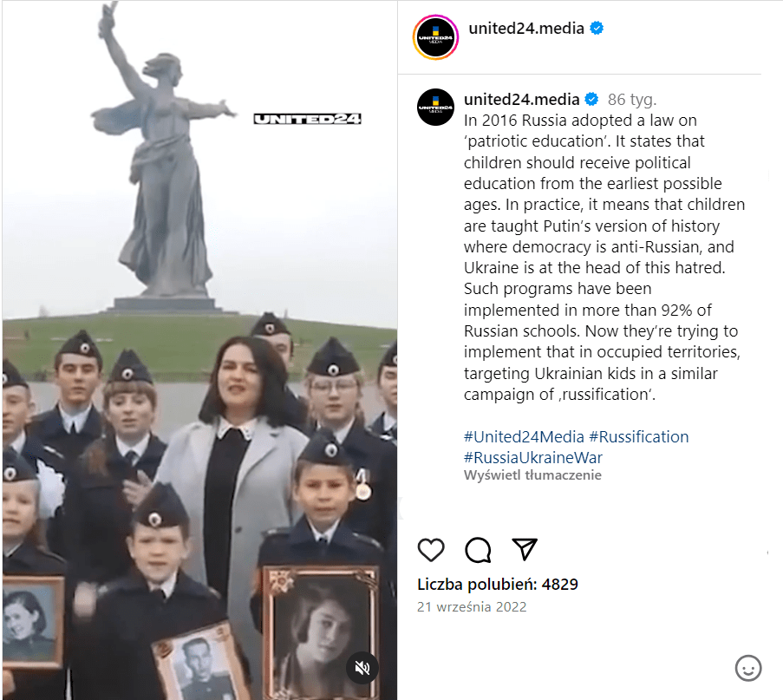The image size is (783, 700).
Task: Click the small united24.media avatar beside caption
Action: [x=435, y=107]
